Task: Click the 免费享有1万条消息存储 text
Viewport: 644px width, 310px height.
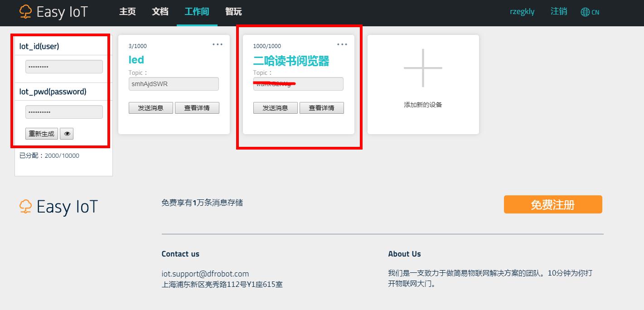Action: tap(202, 203)
